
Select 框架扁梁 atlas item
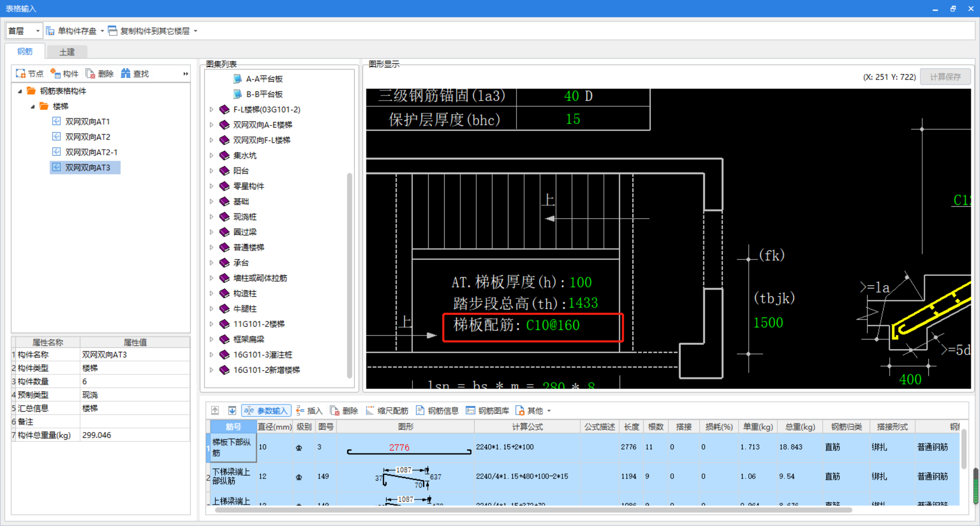[x=249, y=339]
